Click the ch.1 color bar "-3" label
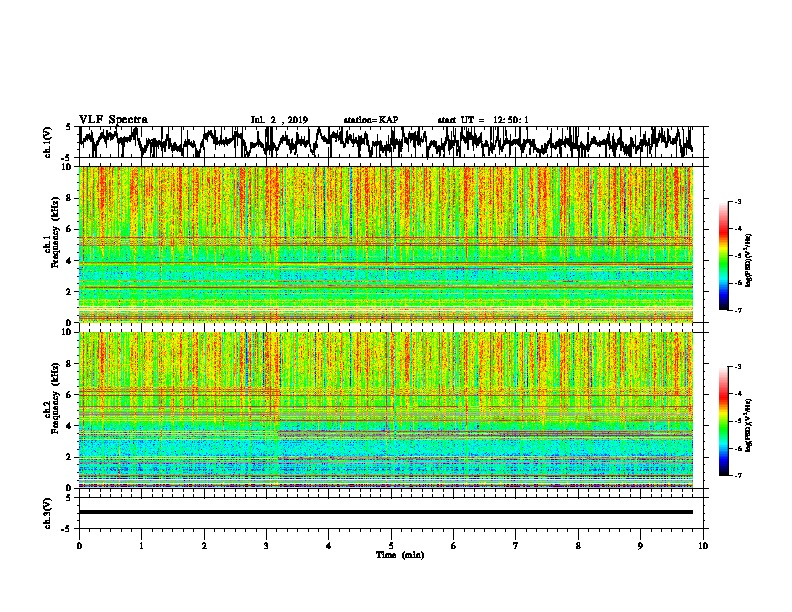Viewport: 792px width, 612px height. [737, 202]
